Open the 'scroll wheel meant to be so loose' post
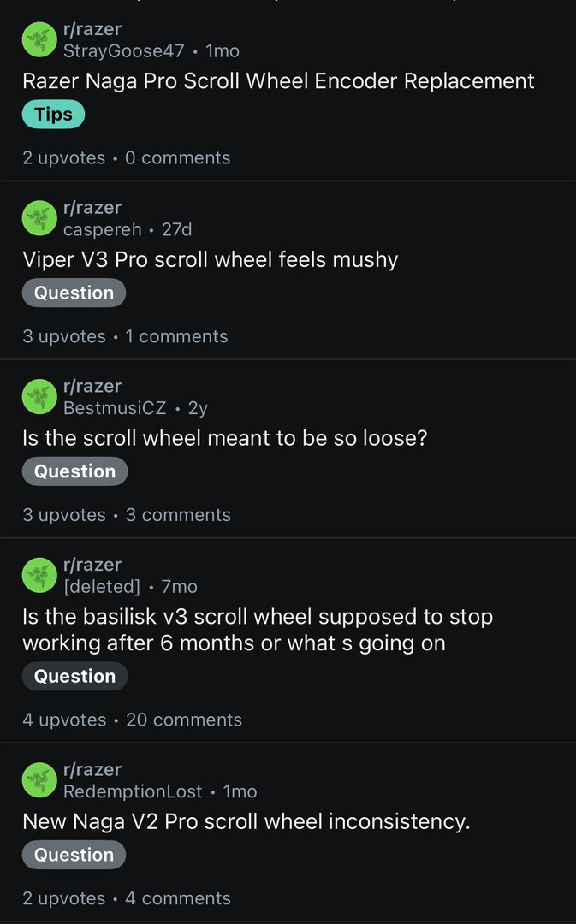Screen dimensions: 576x924 224,438
